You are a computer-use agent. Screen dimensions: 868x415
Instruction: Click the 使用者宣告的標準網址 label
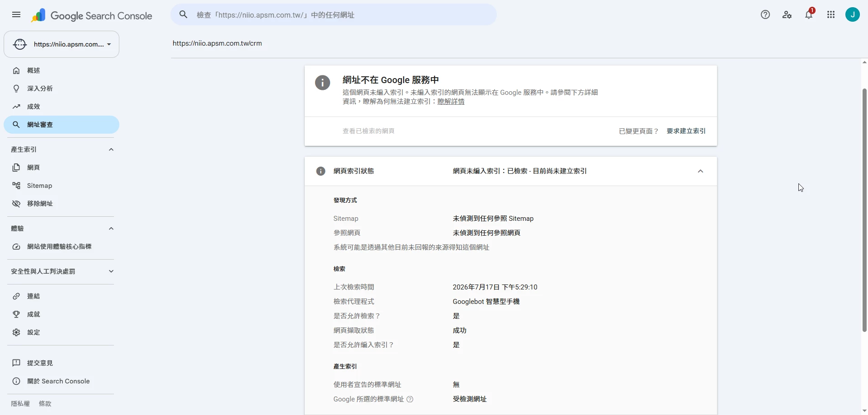click(367, 385)
